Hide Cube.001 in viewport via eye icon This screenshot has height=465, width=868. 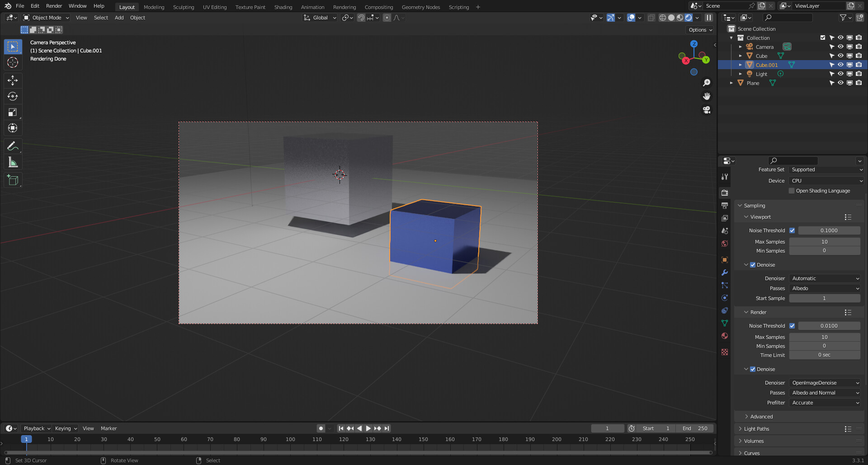tap(840, 65)
